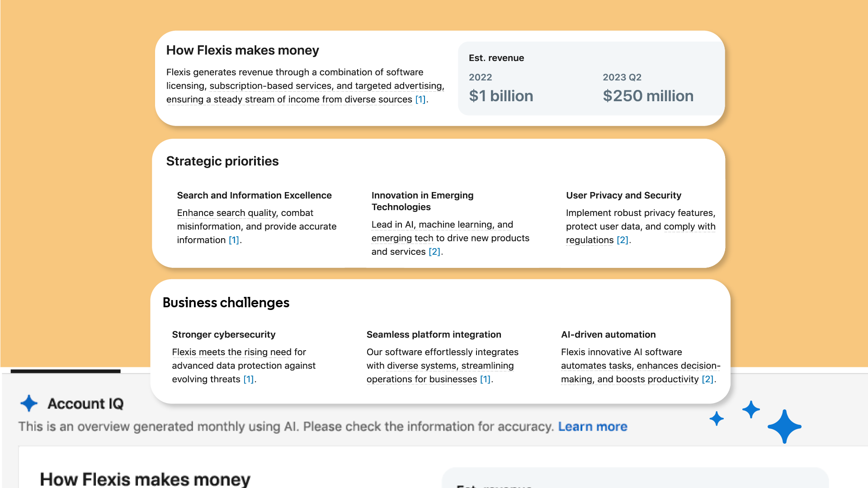Click the smallest blue sparkle on the right
This screenshot has width=868, height=488.
click(x=717, y=418)
